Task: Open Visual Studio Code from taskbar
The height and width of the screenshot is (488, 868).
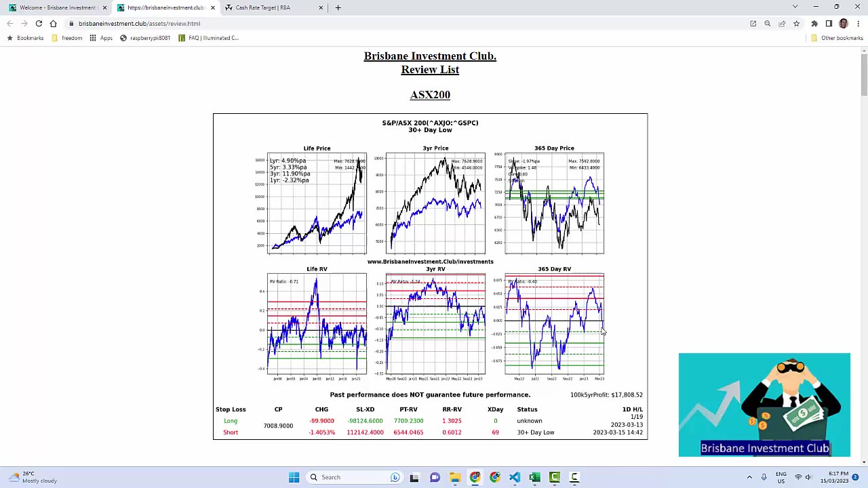Action: [x=515, y=477]
